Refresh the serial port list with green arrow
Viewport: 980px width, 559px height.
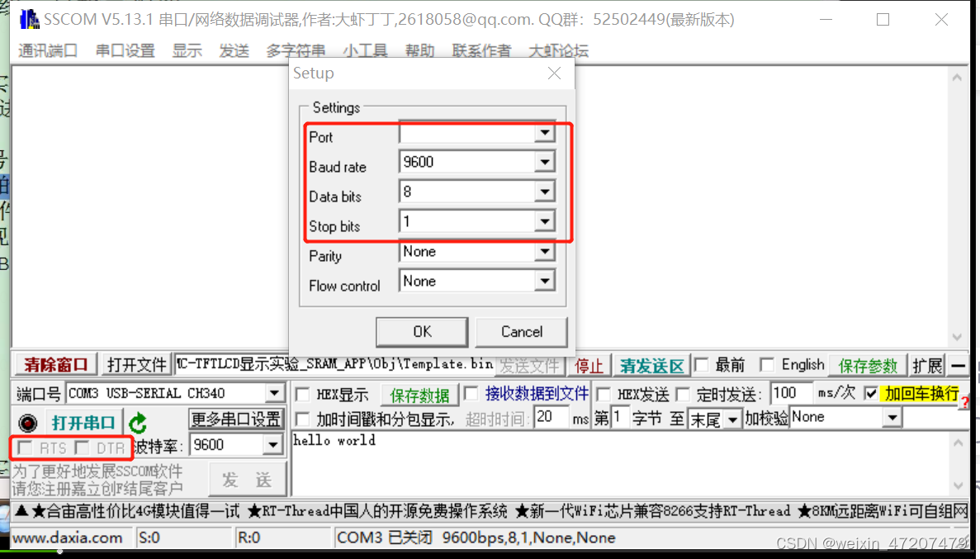tap(137, 421)
